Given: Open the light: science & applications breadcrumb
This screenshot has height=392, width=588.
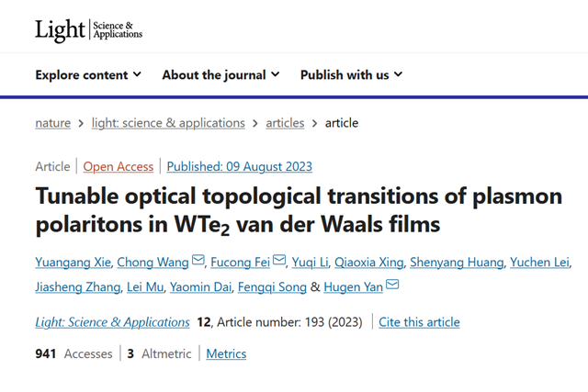Looking at the screenshot, I should [167, 123].
